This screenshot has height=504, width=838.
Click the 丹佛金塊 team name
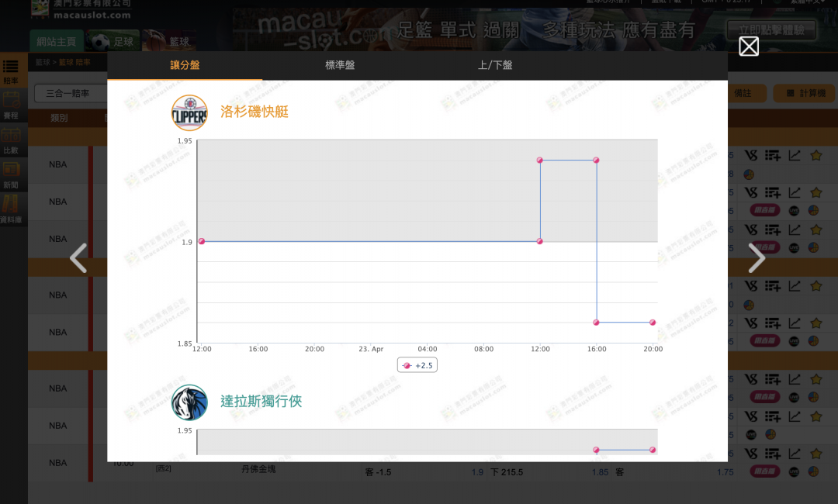258,469
